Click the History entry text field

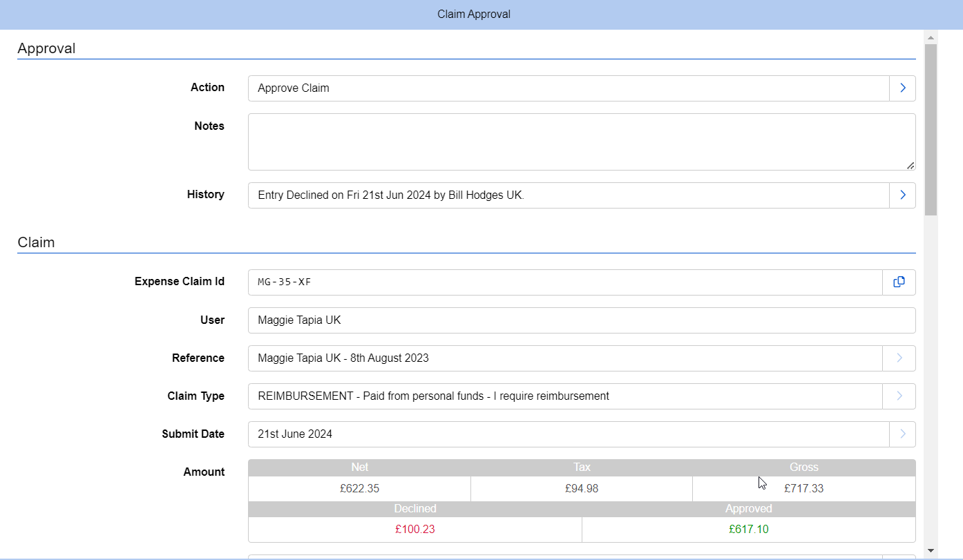(x=569, y=195)
